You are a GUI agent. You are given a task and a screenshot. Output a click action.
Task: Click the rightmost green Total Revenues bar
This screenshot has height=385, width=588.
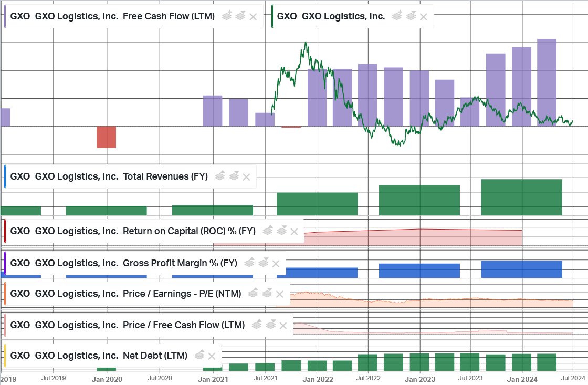pos(522,197)
